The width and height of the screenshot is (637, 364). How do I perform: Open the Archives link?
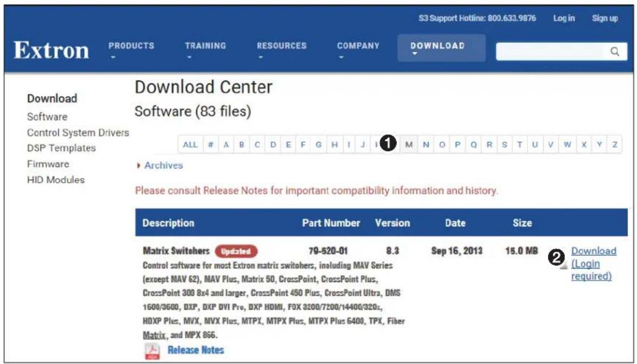click(163, 165)
